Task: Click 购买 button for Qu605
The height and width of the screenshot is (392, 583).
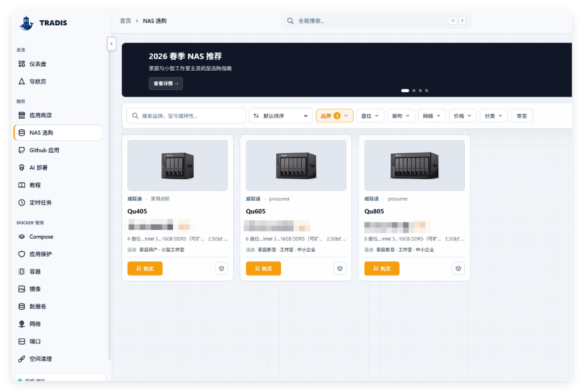Action: pyautogui.click(x=263, y=269)
